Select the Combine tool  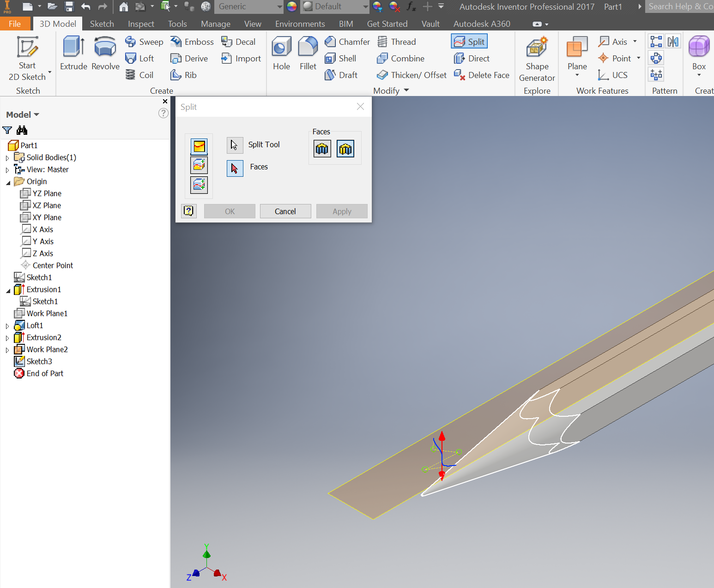click(x=400, y=59)
